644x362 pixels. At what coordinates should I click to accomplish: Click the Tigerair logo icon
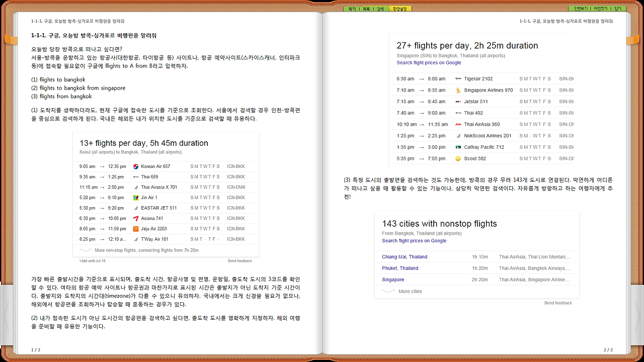[458, 79]
